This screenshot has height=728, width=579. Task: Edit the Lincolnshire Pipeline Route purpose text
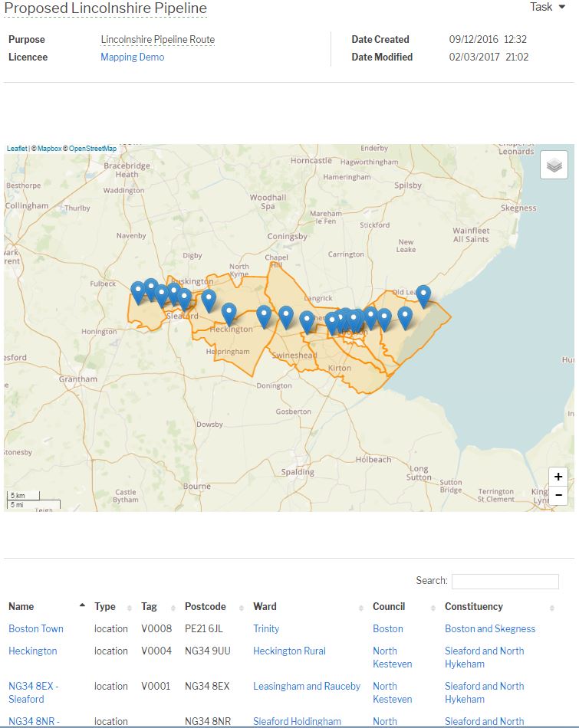(157, 40)
